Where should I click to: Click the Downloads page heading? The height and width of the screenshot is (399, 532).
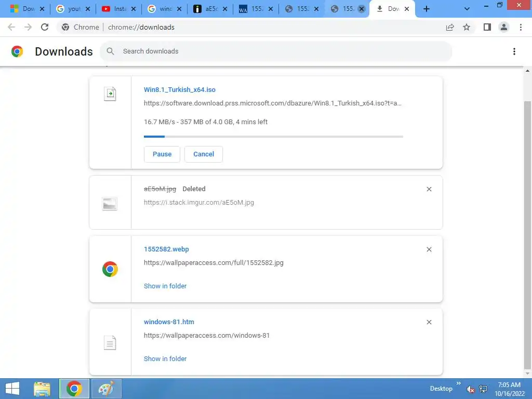(64, 51)
